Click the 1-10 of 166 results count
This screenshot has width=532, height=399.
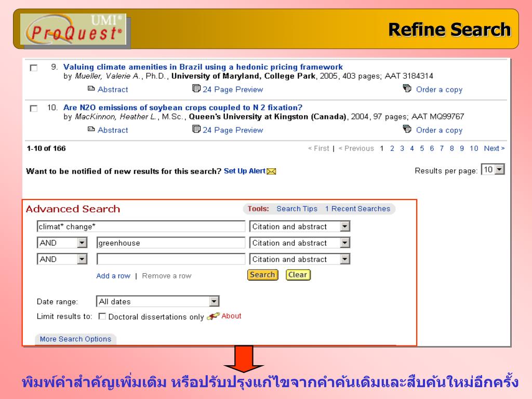click(46, 148)
